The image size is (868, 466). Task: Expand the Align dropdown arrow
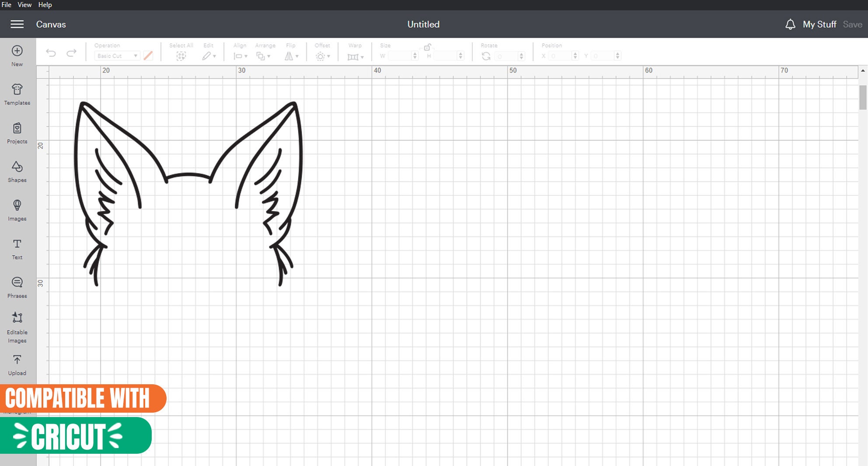pos(246,56)
